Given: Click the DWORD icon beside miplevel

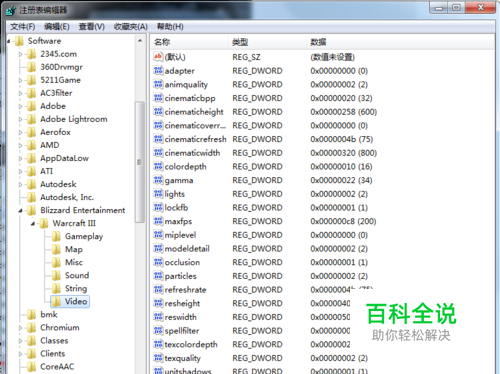Looking at the screenshot, I should 158,235.
